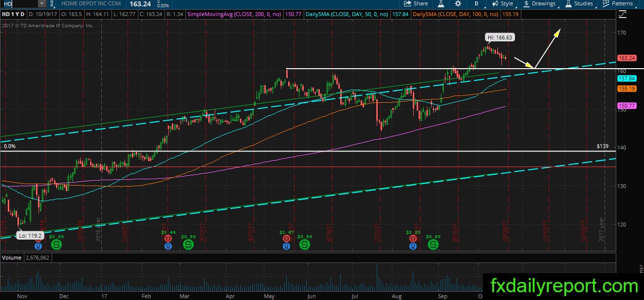This screenshot has height=300, width=644.
Task: Click the lightbulb icon under $1.67 earnings
Action: (x=287, y=246)
